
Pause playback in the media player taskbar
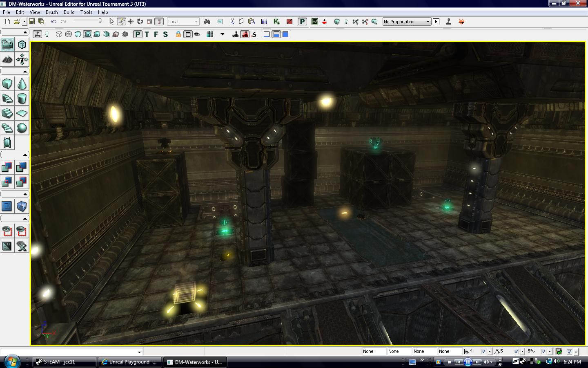tap(468, 362)
